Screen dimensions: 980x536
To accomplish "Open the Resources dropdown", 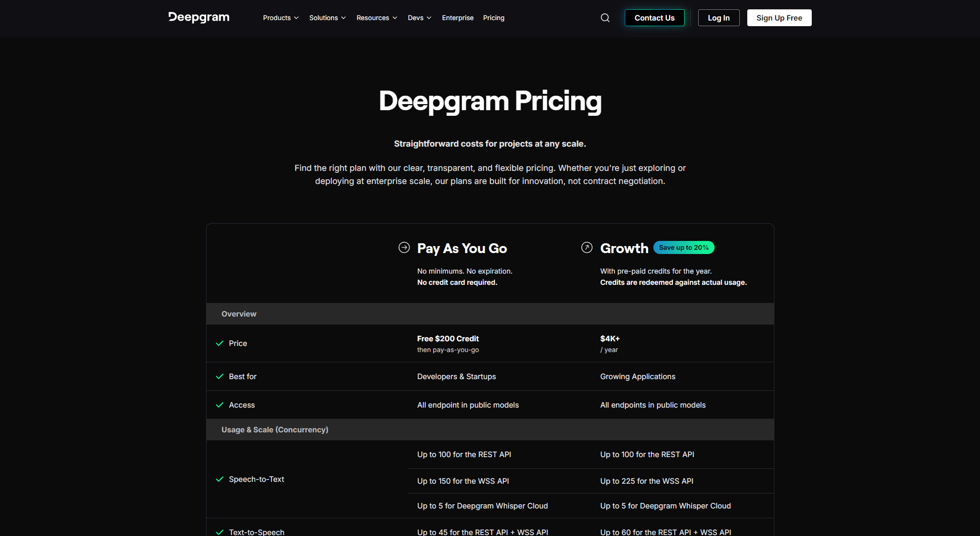I will (376, 17).
